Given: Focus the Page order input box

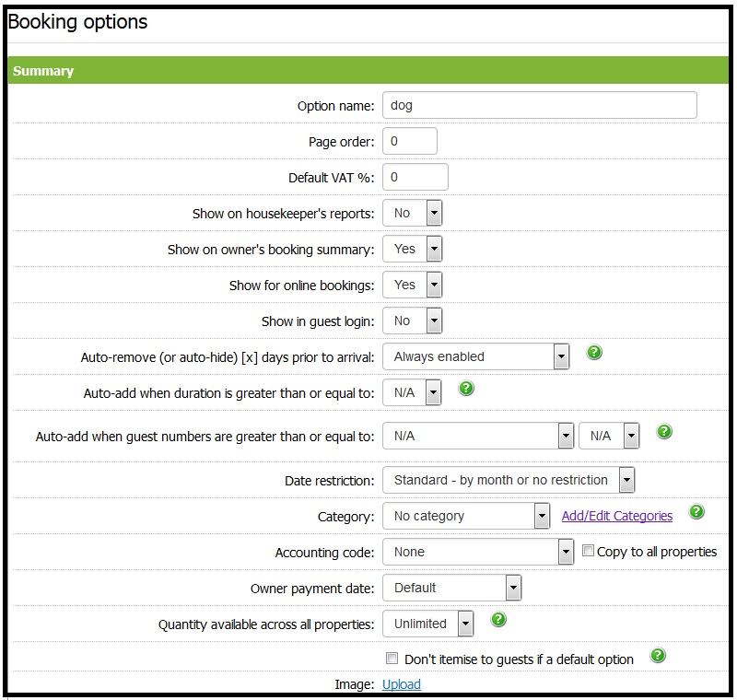Looking at the screenshot, I should [409, 141].
